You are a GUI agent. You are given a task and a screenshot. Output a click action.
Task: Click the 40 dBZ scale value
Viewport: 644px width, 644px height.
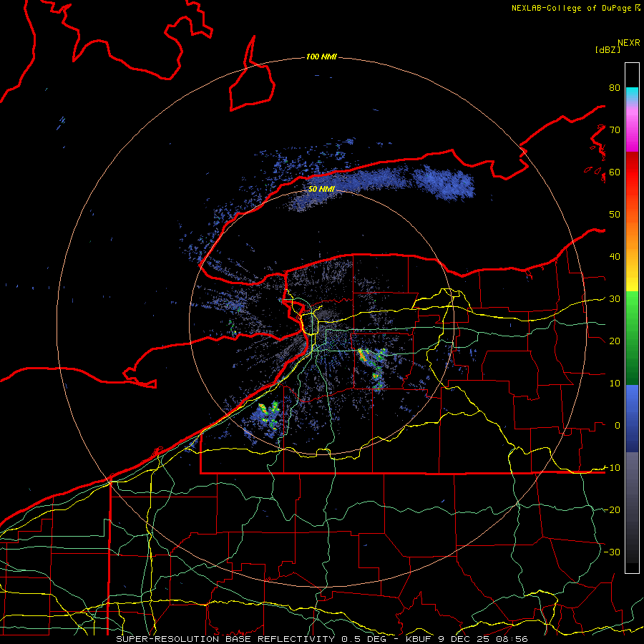(615, 257)
